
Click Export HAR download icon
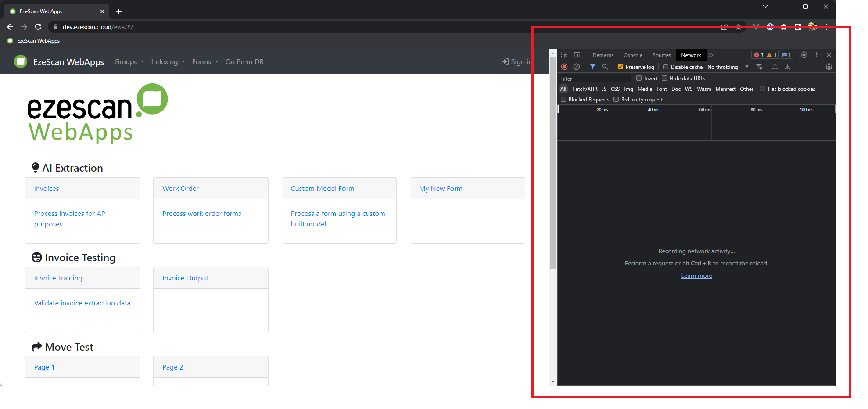pyautogui.click(x=787, y=67)
